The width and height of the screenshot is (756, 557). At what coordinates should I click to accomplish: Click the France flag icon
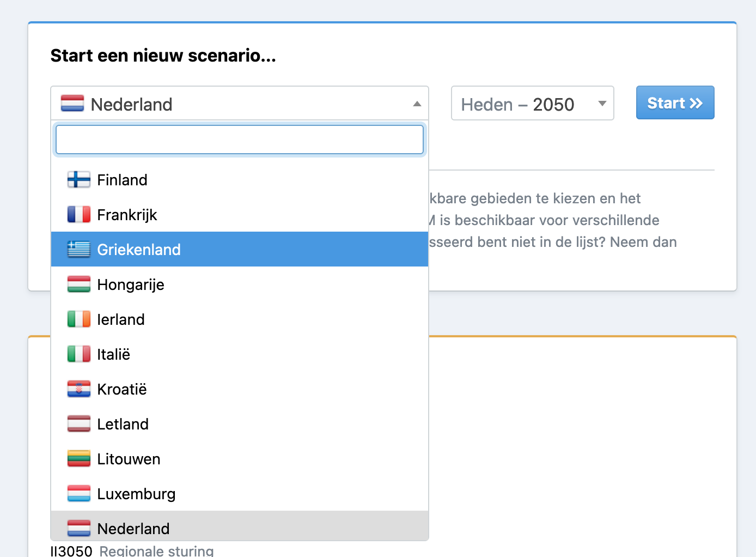(x=79, y=215)
